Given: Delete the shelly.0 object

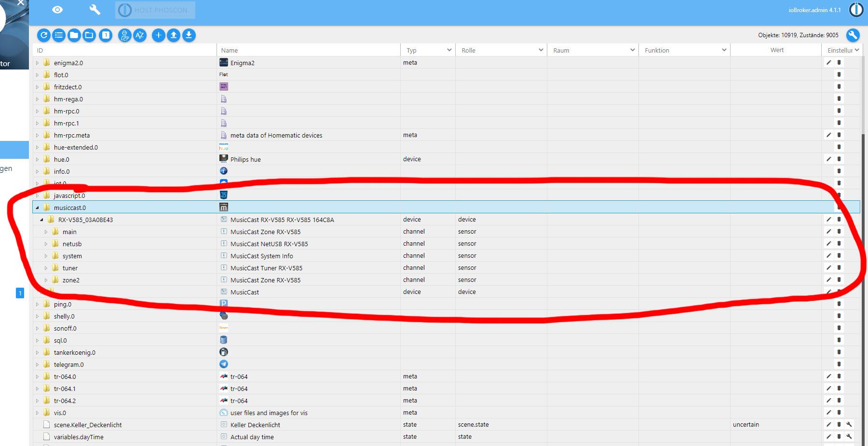Looking at the screenshot, I should pos(839,316).
